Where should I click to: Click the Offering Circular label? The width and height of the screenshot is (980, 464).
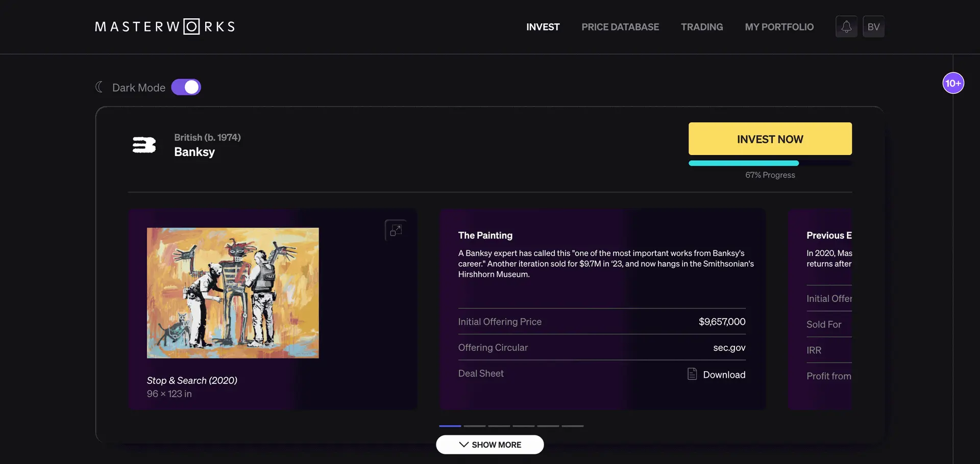tap(493, 347)
